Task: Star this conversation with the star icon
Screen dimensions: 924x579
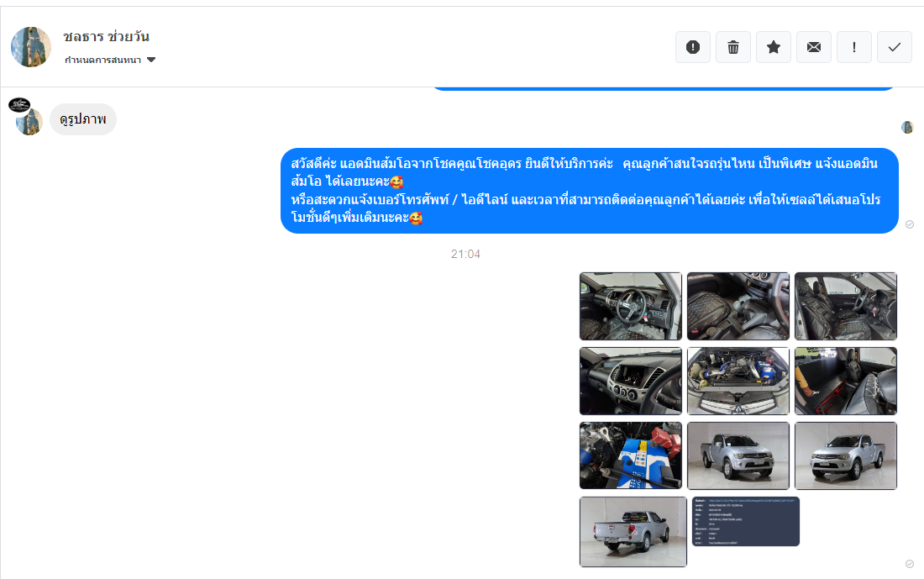Action: click(x=774, y=47)
